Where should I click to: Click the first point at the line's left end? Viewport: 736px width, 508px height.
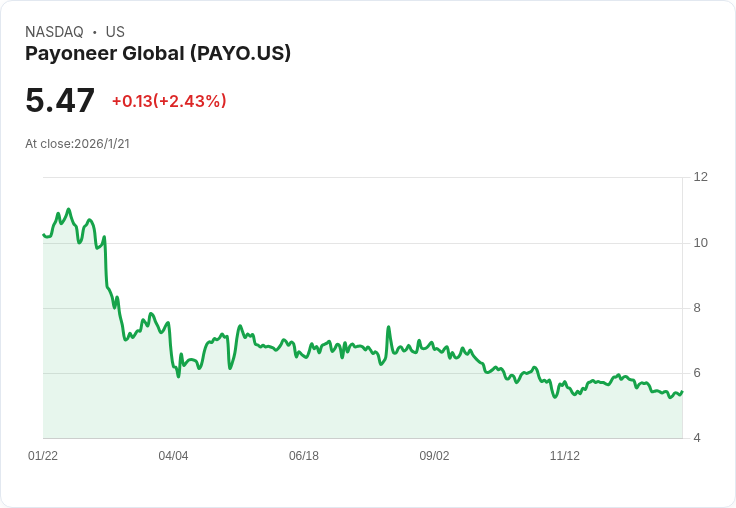tap(43, 235)
